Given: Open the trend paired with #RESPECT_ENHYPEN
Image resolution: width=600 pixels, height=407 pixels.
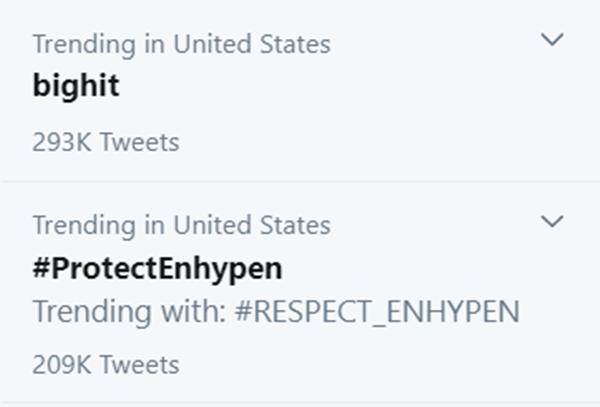Looking at the screenshot, I should (x=157, y=268).
